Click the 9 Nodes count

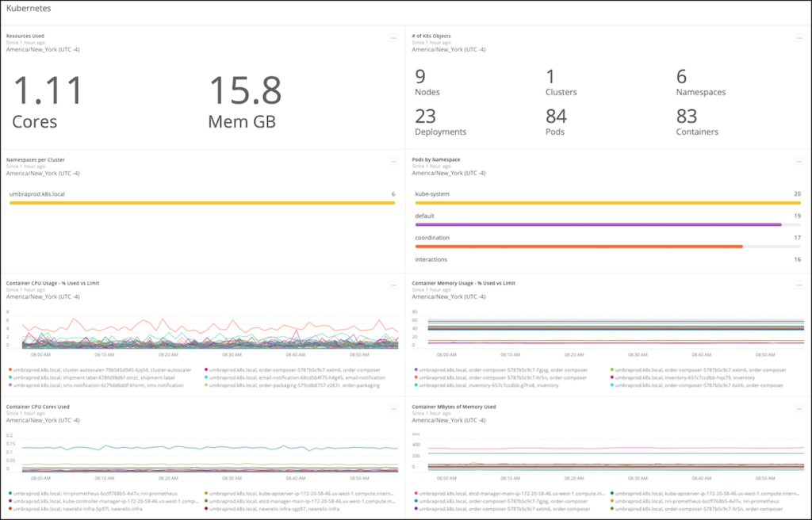(421, 78)
